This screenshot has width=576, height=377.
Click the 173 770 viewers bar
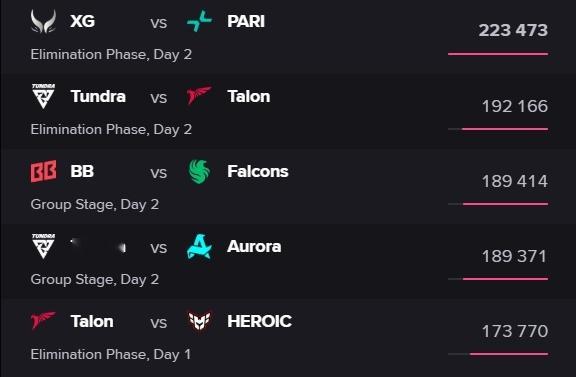(x=498, y=354)
